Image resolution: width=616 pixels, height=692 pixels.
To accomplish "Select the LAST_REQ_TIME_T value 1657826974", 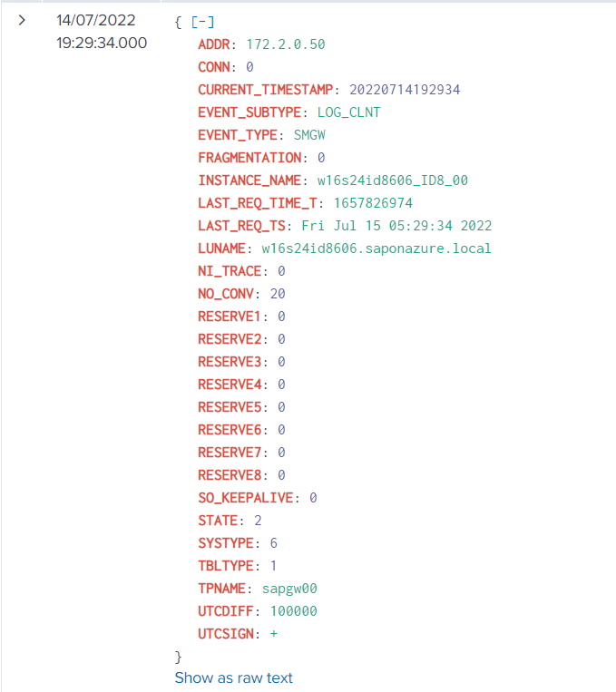I will [x=373, y=202].
